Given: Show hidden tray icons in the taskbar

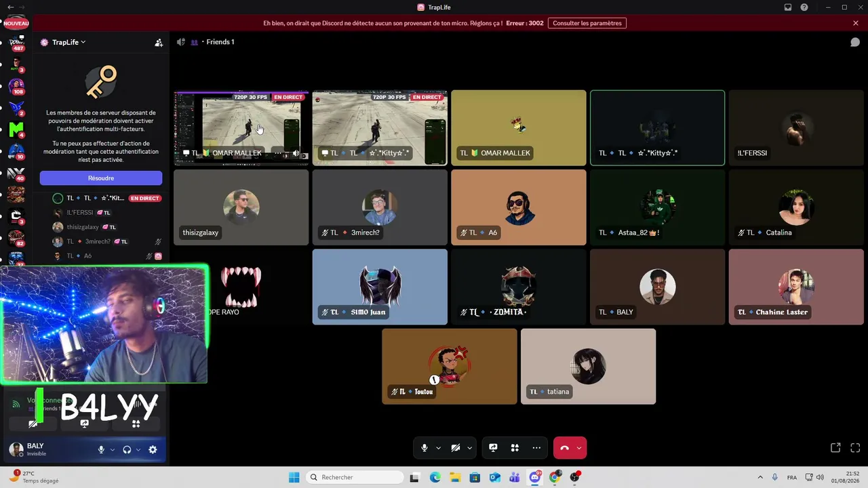Looking at the screenshot, I should pyautogui.click(x=760, y=477).
